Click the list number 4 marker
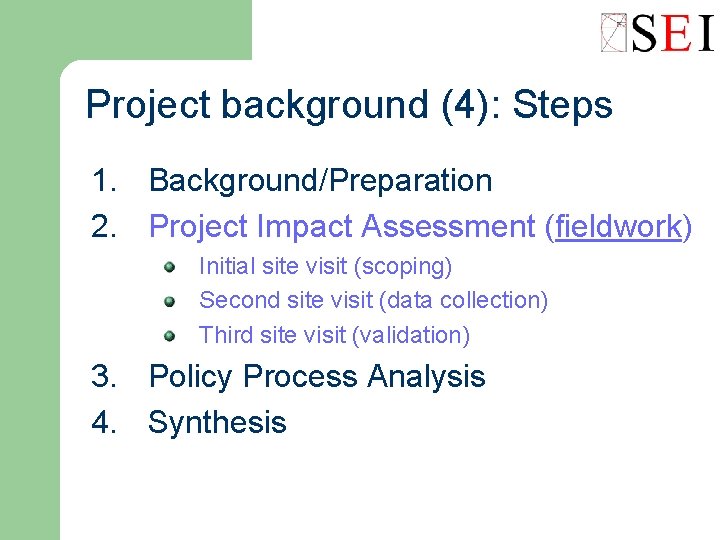 click(x=103, y=422)
